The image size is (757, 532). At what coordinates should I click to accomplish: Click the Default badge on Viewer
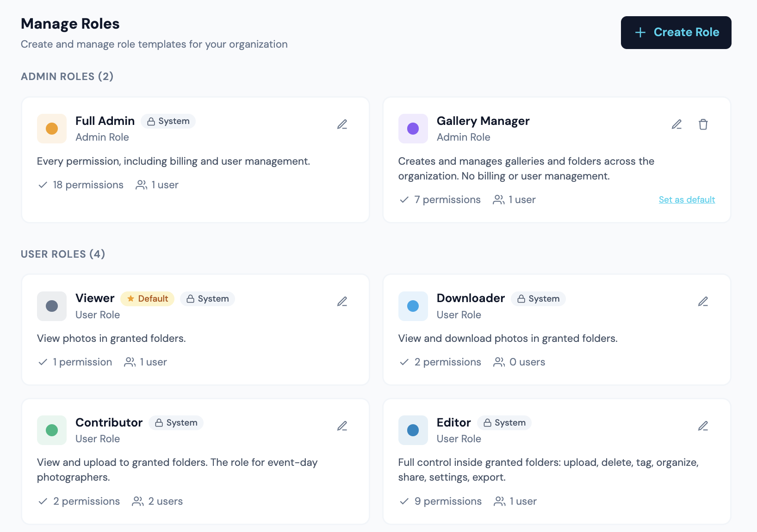pos(148,299)
